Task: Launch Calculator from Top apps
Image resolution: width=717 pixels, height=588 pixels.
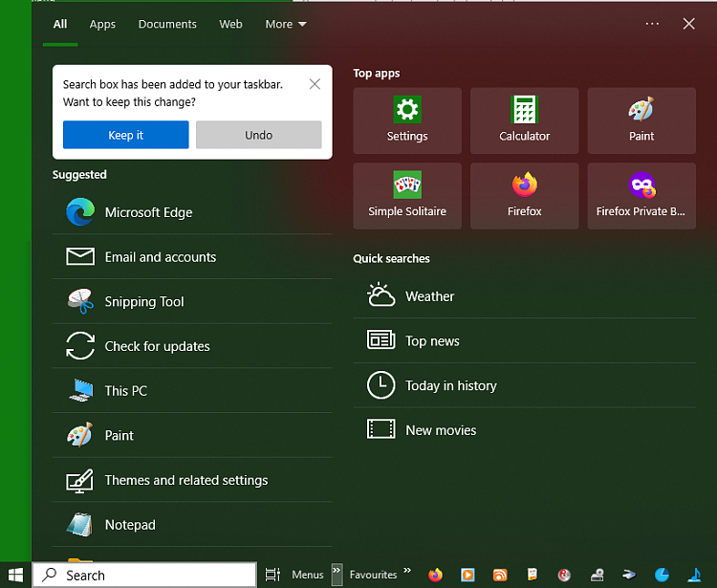Action: click(524, 120)
